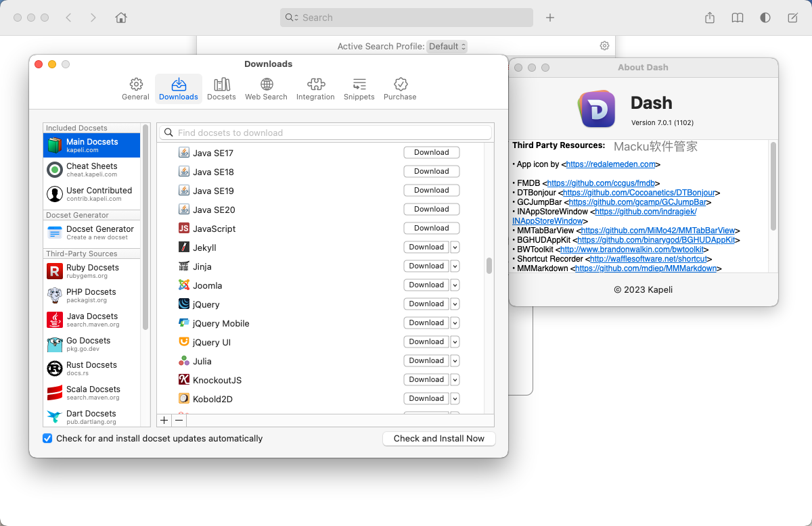The height and width of the screenshot is (526, 812).
Task: Download the Kobold2D docset
Action: pyautogui.click(x=426, y=399)
